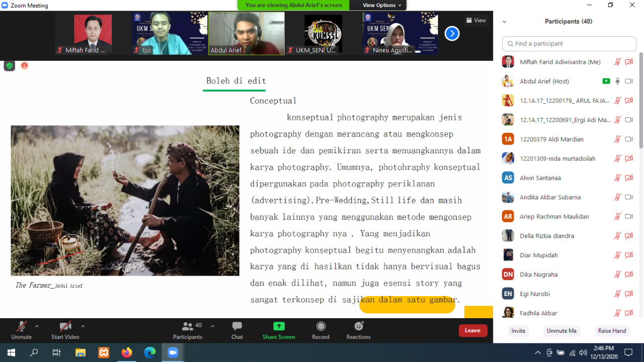This screenshot has width=644, height=362.
Task: Open Windows search from taskbar
Action: [x=34, y=352]
